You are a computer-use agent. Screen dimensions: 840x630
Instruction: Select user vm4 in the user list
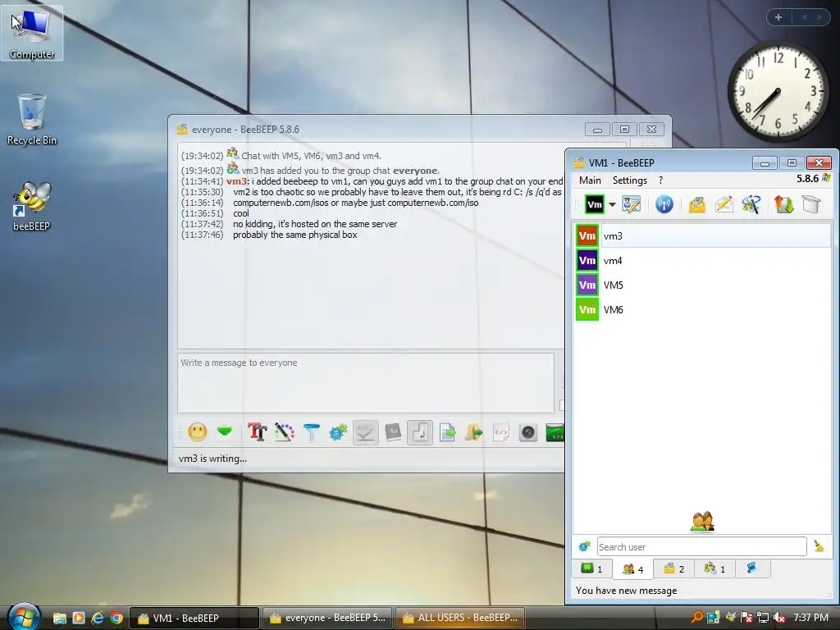(703, 260)
